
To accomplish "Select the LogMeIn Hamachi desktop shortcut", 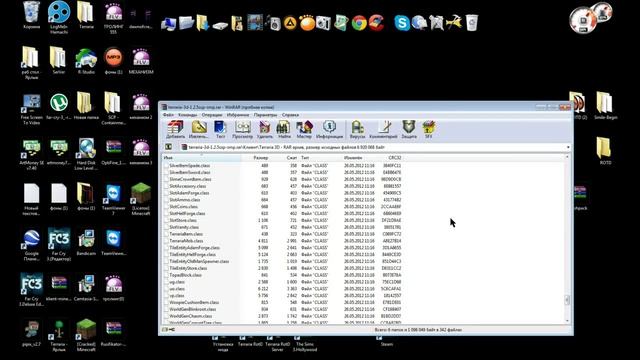I will 59,17.
